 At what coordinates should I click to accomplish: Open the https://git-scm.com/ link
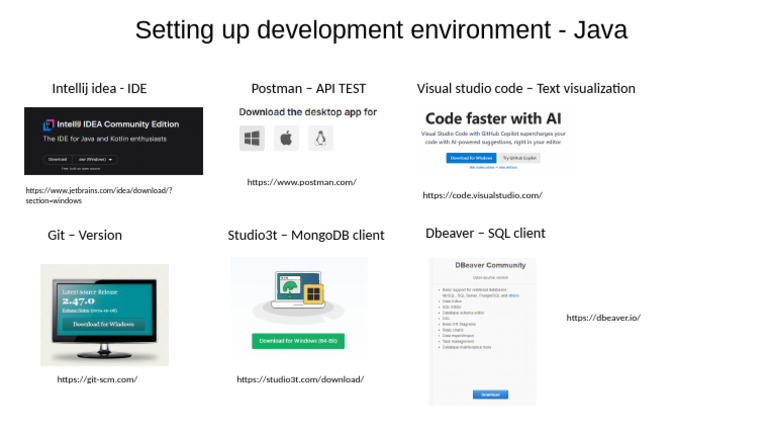pos(97,379)
